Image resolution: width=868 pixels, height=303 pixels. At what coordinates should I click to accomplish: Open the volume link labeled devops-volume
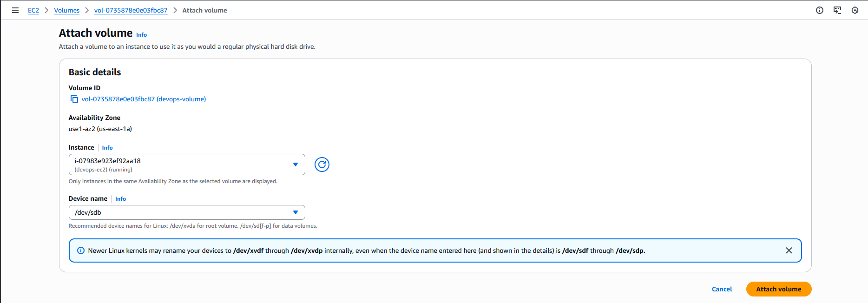[144, 99]
